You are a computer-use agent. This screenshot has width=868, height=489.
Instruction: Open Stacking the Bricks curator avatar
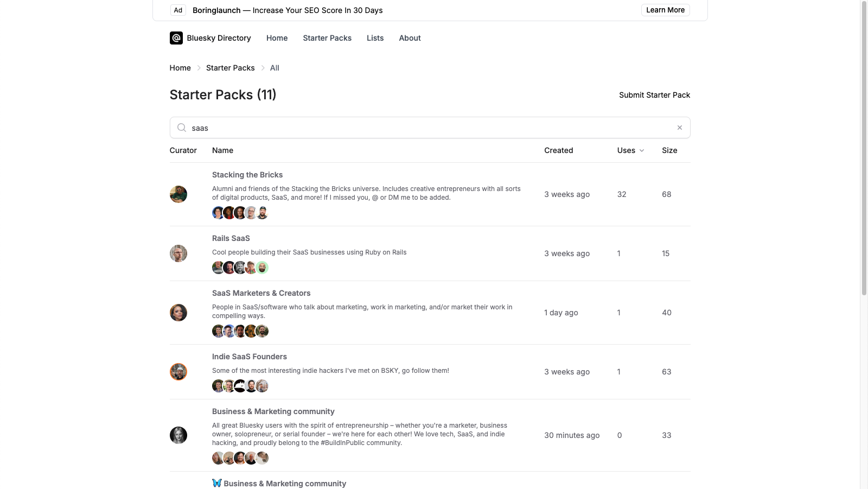coord(178,194)
